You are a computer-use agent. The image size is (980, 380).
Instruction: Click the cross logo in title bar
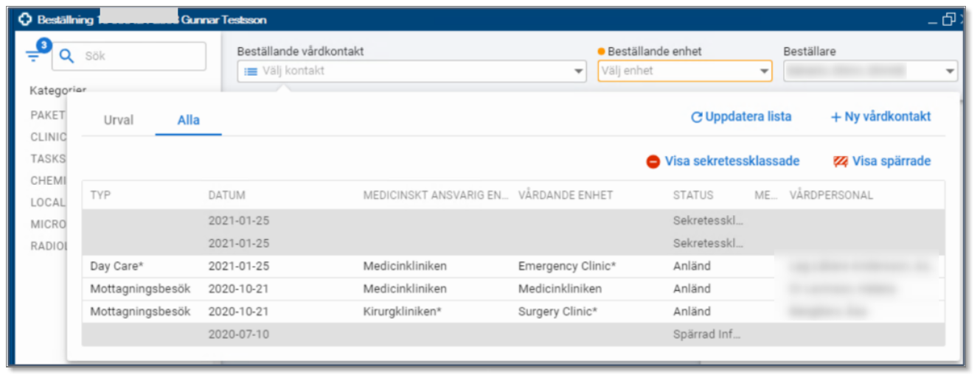[26, 20]
